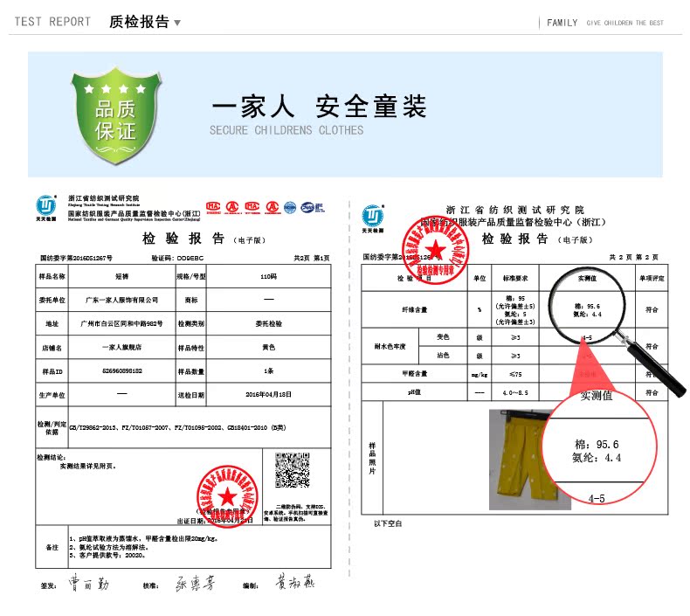Screen dimensions: 690x616
Task: Click the QR verification code
Action: click(293, 470)
